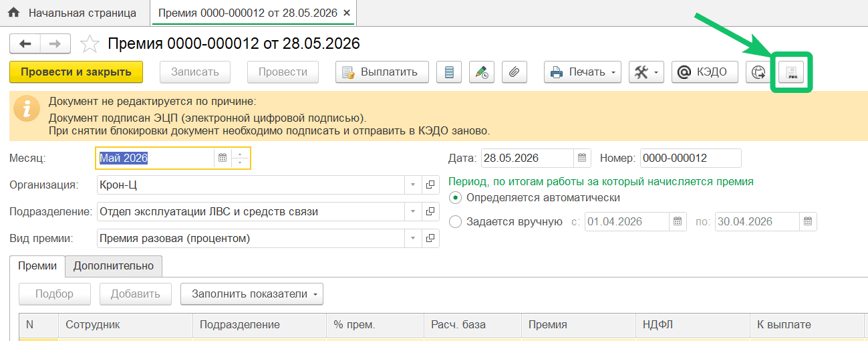868x341 pixels.
Task: Click the Выплатить button
Action: point(382,72)
